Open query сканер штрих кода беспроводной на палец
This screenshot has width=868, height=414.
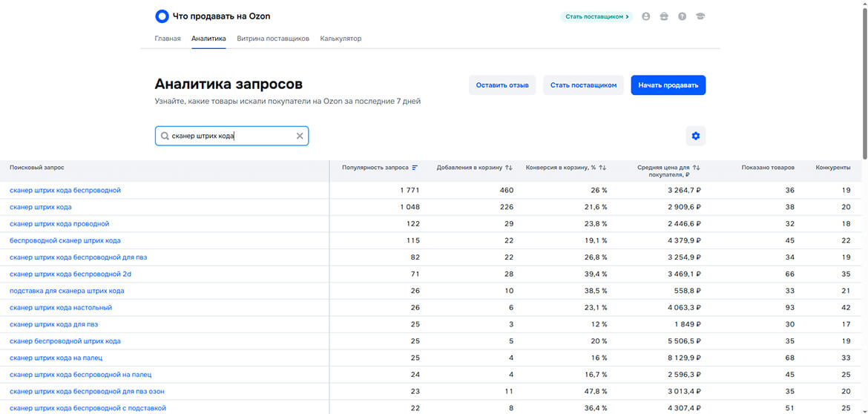tap(81, 375)
